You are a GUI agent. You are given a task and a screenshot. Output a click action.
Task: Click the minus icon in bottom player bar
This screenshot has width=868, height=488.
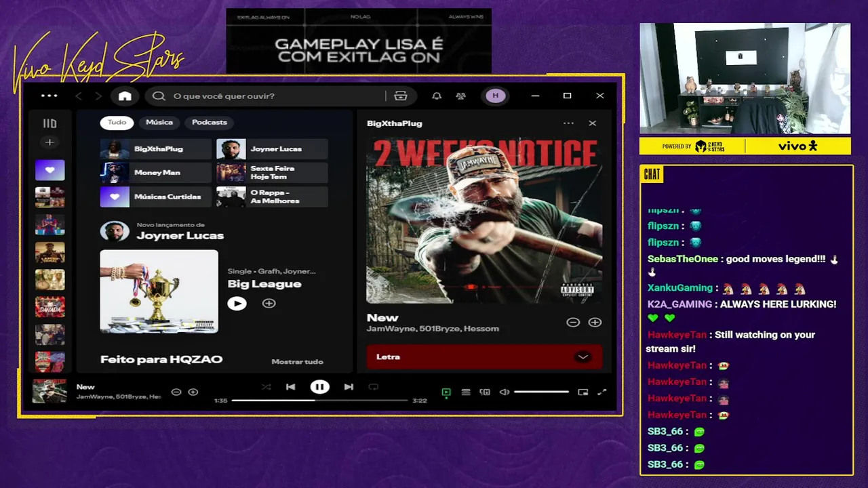pyautogui.click(x=176, y=392)
